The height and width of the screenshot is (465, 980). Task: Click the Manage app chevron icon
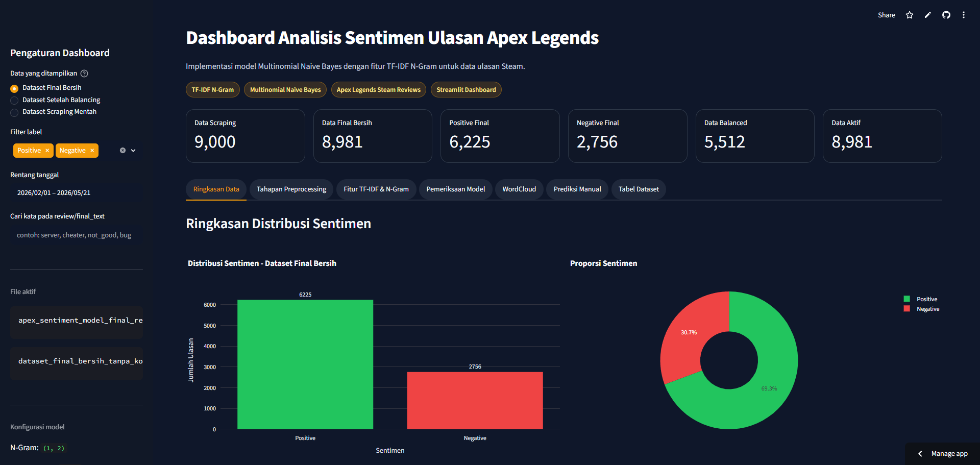tap(920, 454)
